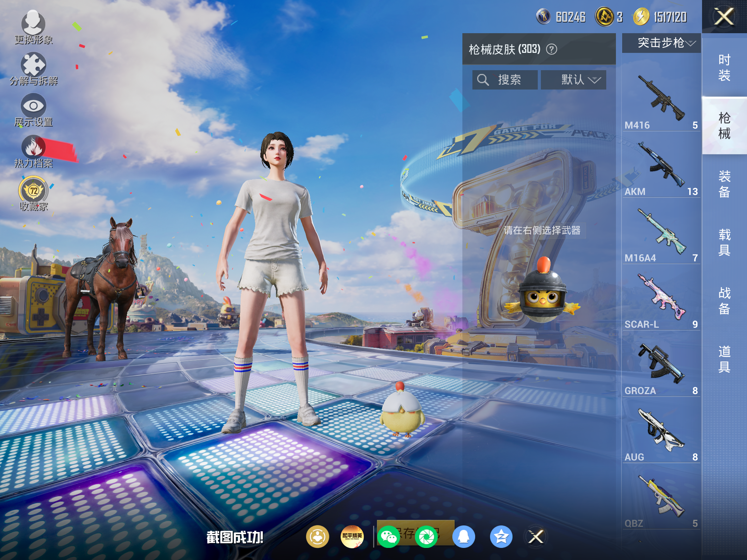Open the 战备 tab
The height and width of the screenshot is (560, 747).
pyautogui.click(x=725, y=300)
